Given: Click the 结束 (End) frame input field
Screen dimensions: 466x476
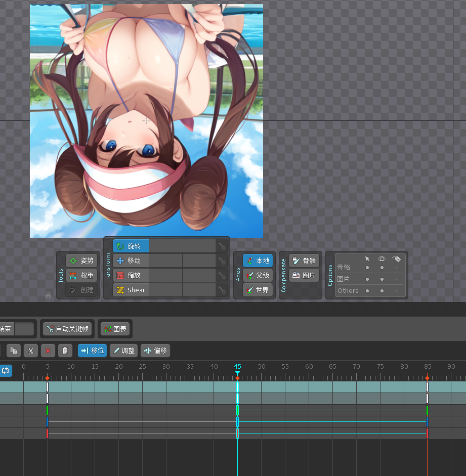Looking at the screenshot, I should coord(24,329).
